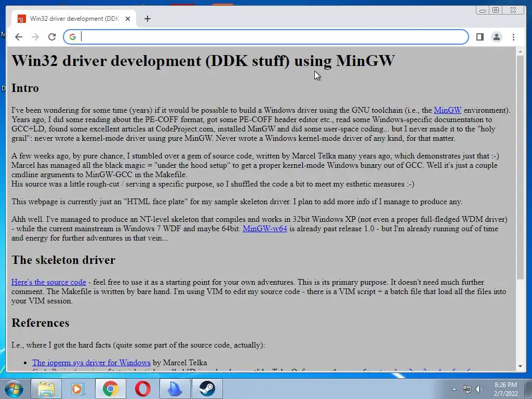This screenshot has width=532, height=399.
Task: Click the main page title heading
Action: (x=203, y=61)
